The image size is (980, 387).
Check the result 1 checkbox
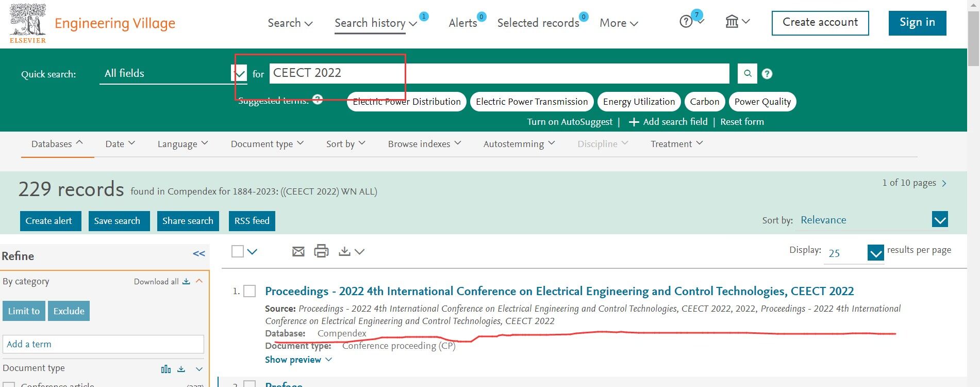pyautogui.click(x=250, y=291)
